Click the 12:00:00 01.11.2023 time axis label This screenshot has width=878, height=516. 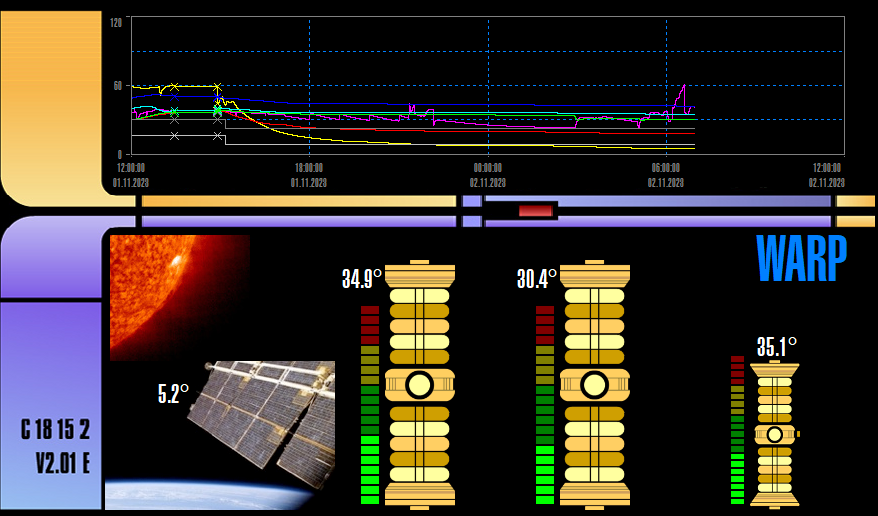(x=130, y=175)
